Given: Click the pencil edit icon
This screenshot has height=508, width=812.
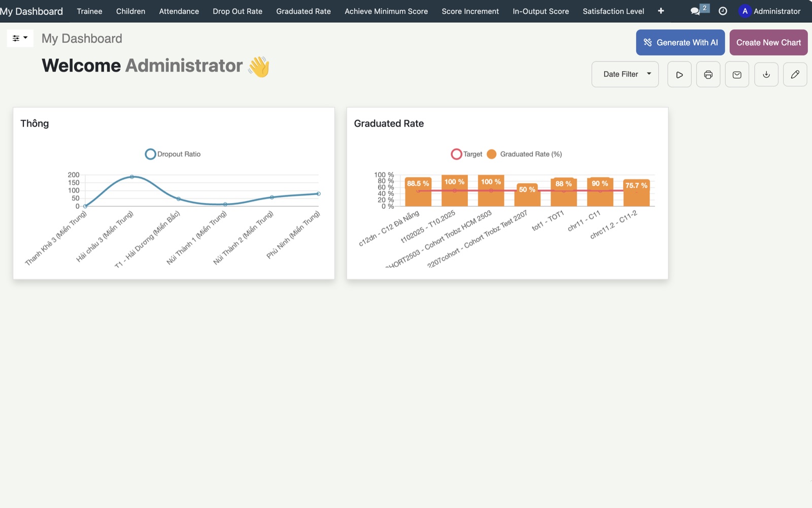Looking at the screenshot, I should point(795,75).
